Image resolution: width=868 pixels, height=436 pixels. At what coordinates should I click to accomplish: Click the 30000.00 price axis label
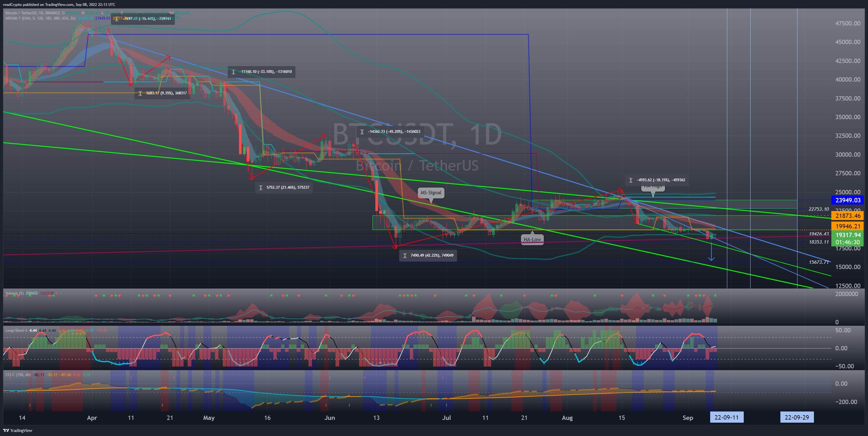[x=848, y=155]
